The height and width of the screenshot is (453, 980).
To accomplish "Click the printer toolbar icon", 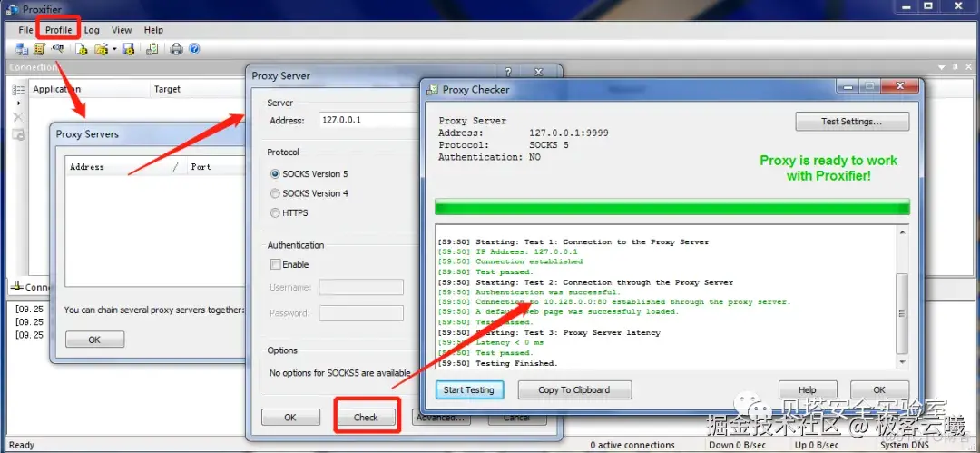I will tap(177, 49).
